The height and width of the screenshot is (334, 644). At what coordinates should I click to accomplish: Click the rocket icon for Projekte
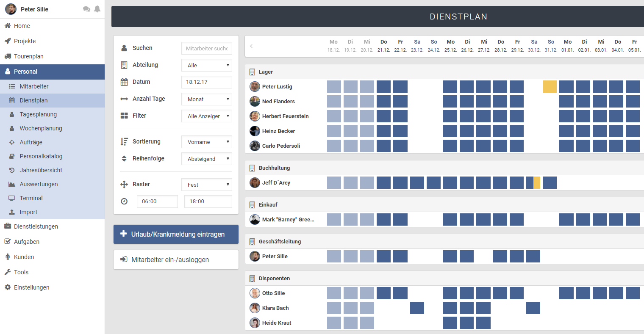coord(8,41)
